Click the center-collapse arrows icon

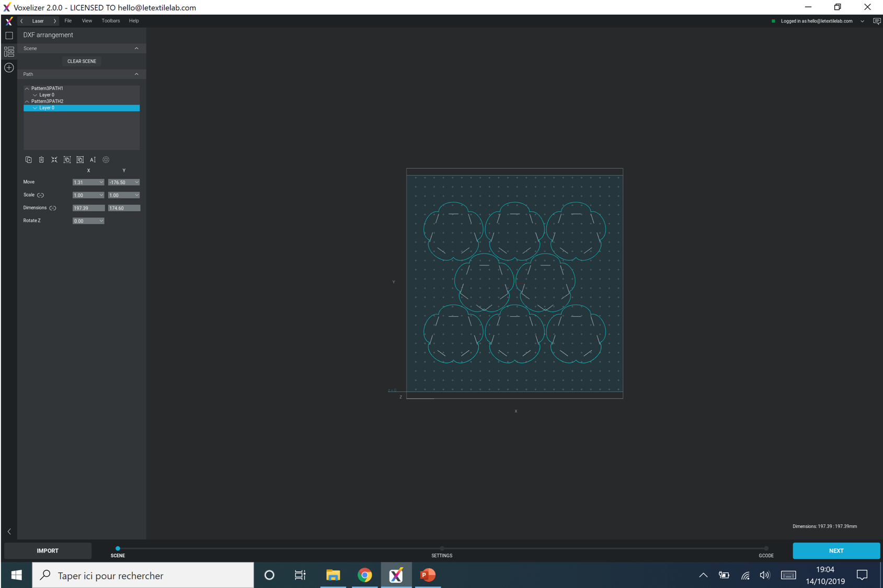click(x=54, y=160)
